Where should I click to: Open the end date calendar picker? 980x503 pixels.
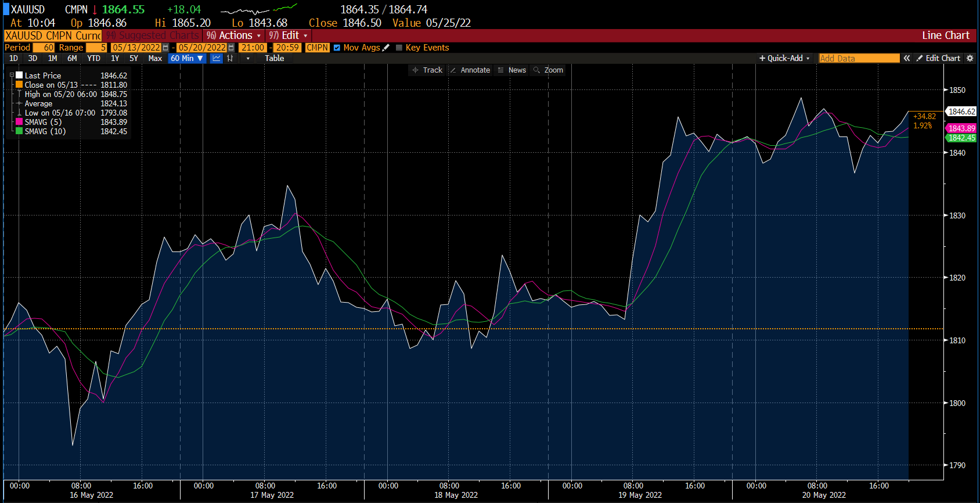point(231,48)
